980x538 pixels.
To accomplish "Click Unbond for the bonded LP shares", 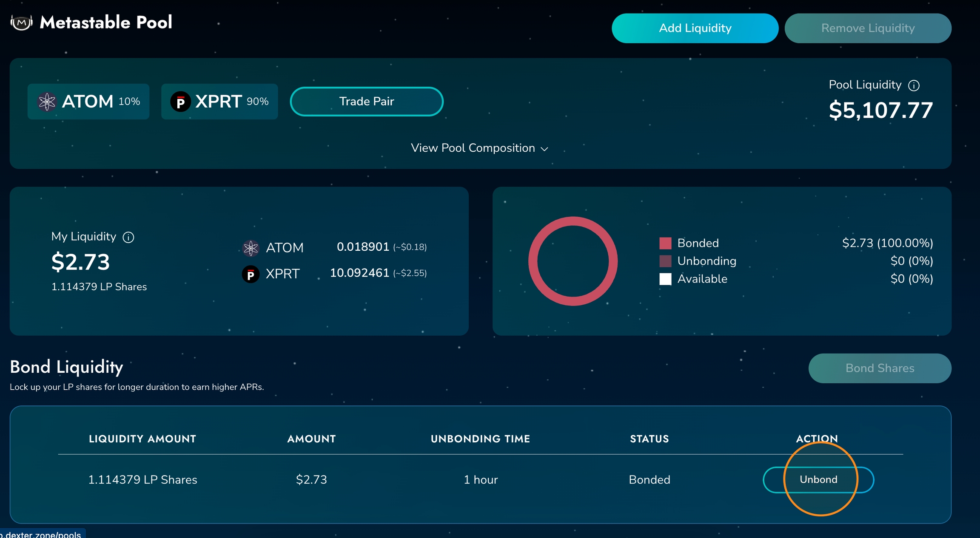I will click(818, 480).
